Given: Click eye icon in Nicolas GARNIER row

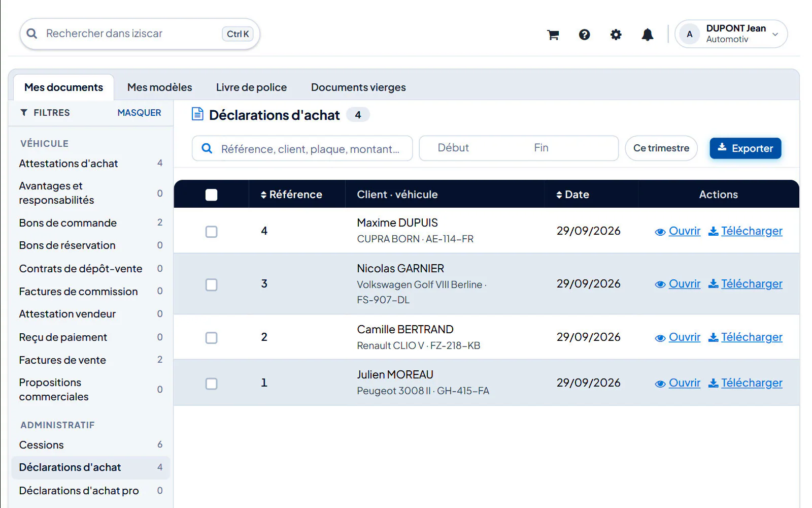Looking at the screenshot, I should pyautogui.click(x=660, y=284).
